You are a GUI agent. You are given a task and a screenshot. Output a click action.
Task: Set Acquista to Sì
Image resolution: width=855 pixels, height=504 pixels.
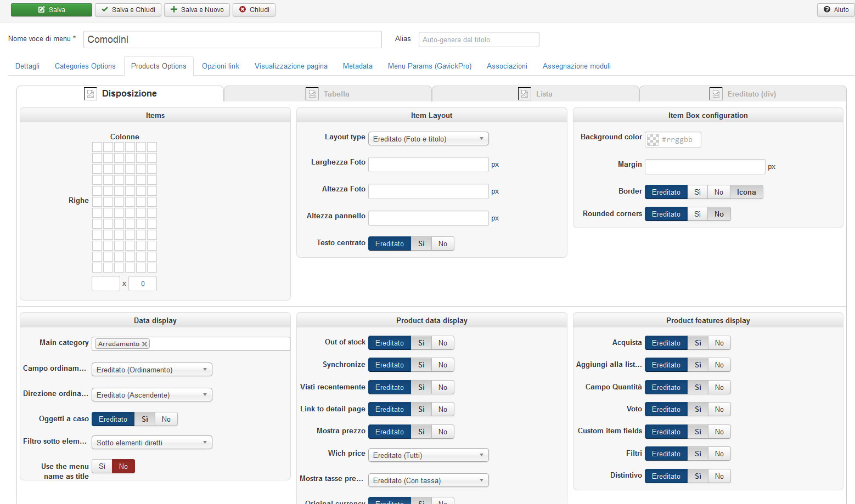pos(698,343)
